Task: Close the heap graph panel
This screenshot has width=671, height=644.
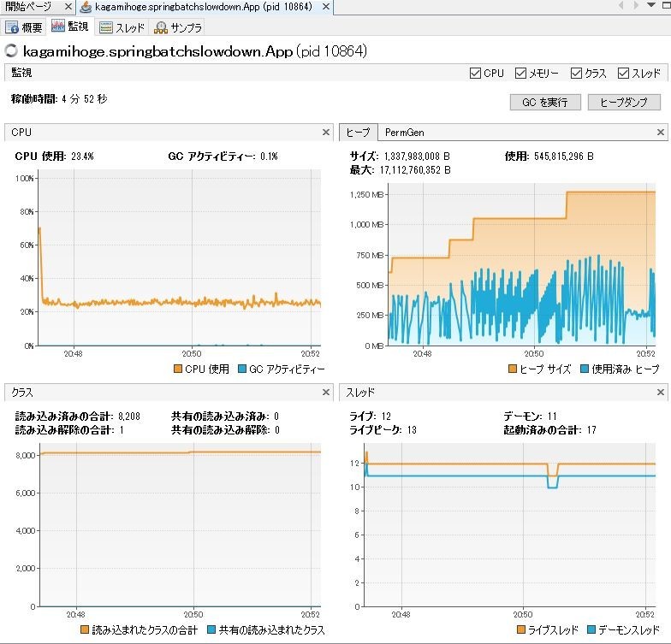Action: tap(661, 132)
